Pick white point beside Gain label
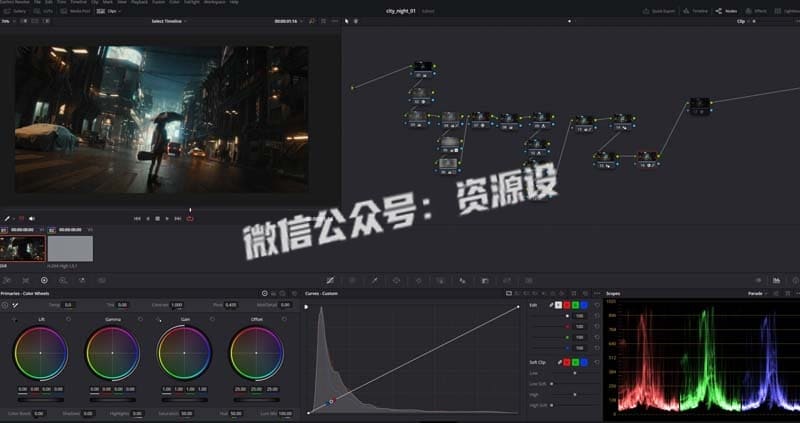800x423 pixels. 159,320
